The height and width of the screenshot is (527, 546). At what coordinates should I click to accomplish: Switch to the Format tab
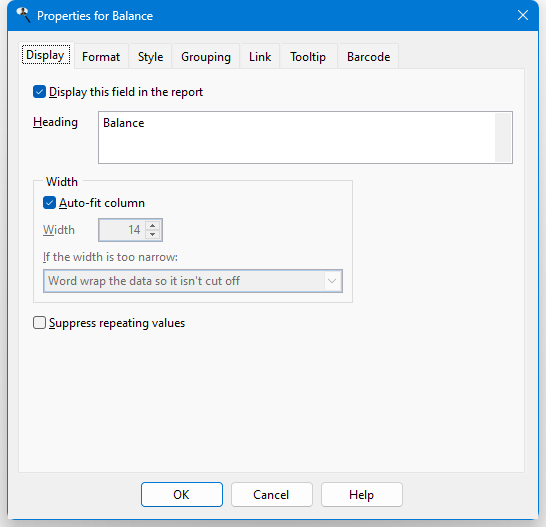point(101,56)
